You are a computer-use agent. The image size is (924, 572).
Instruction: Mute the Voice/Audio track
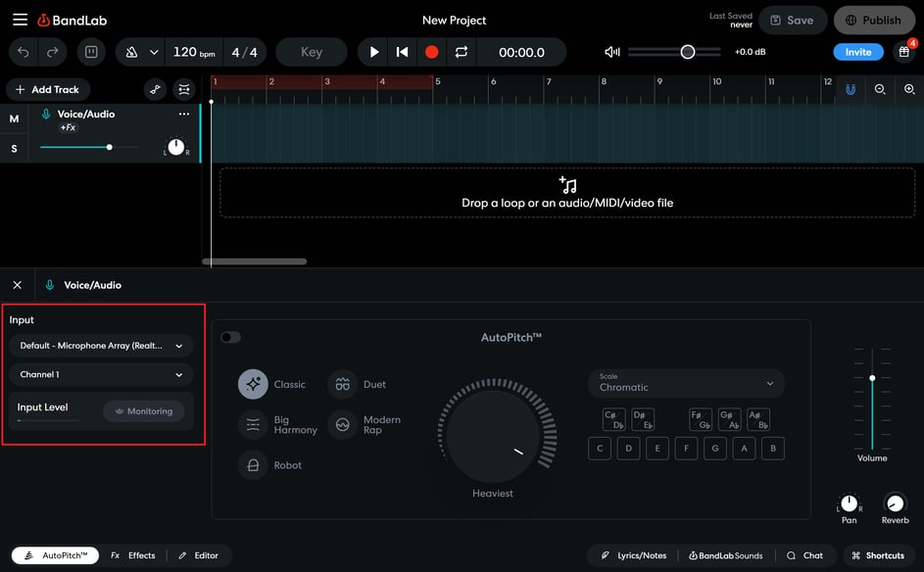tap(14, 119)
